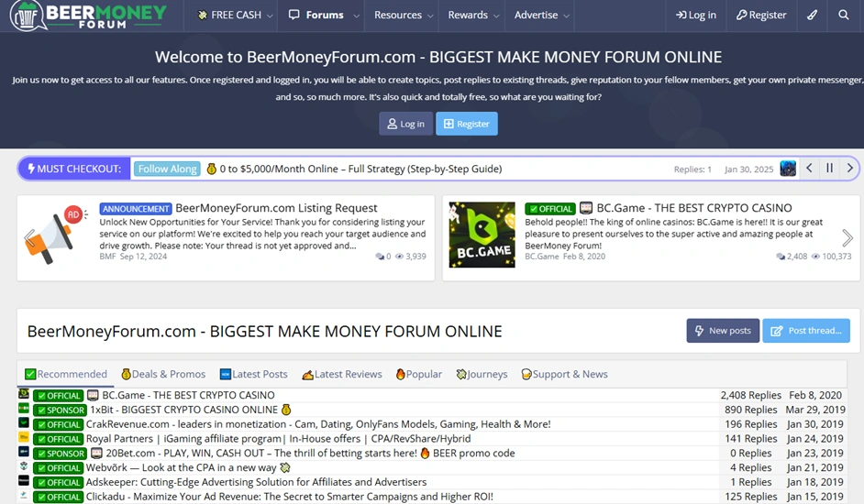Slide featured threads carousel left

pyautogui.click(x=29, y=238)
